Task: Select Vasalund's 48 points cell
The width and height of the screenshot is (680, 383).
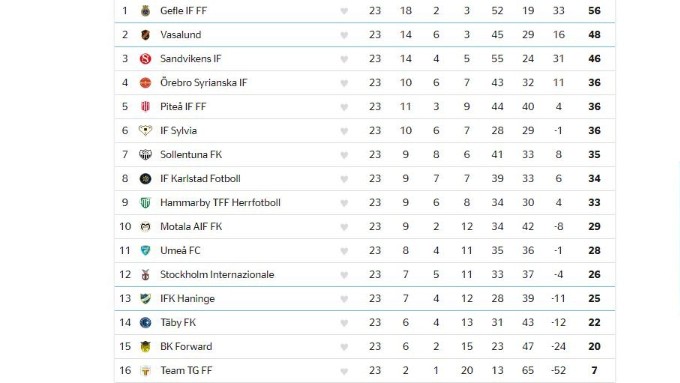Action: point(594,35)
